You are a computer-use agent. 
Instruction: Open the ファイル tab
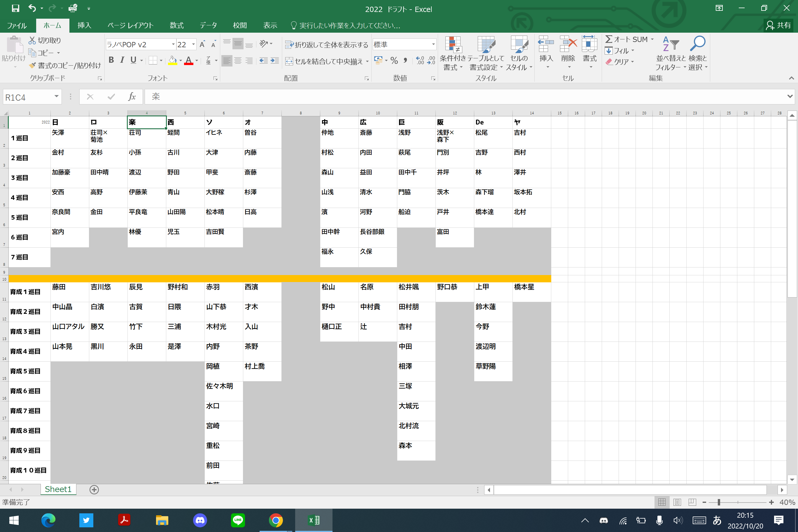click(17, 25)
